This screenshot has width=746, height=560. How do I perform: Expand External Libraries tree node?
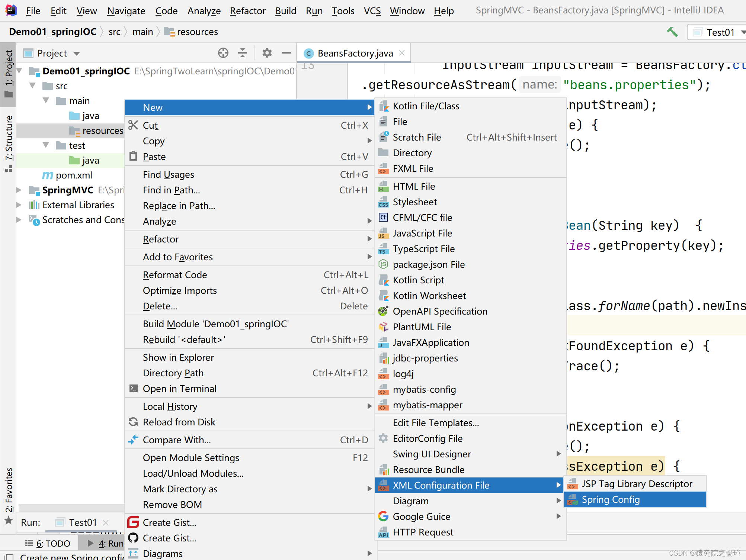coord(19,205)
